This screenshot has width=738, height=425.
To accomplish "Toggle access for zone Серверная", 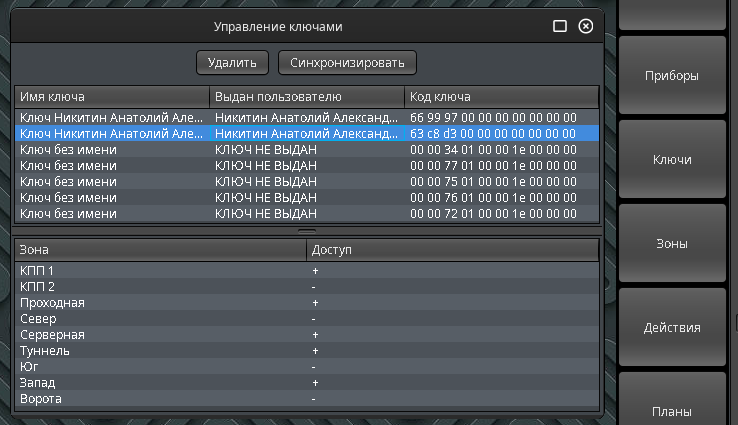I will pyautogui.click(x=314, y=335).
